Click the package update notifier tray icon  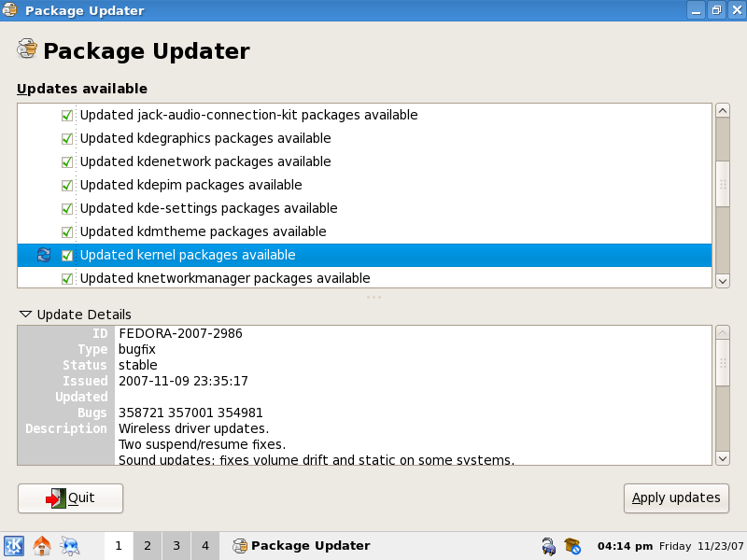[572, 546]
